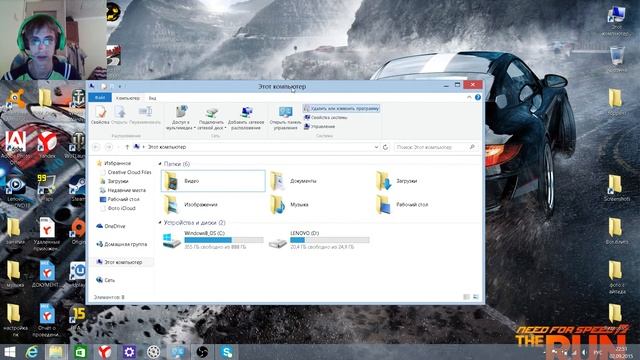Click the Screenshots folder on desktop
This screenshot has height=360, width=640.
point(616,188)
